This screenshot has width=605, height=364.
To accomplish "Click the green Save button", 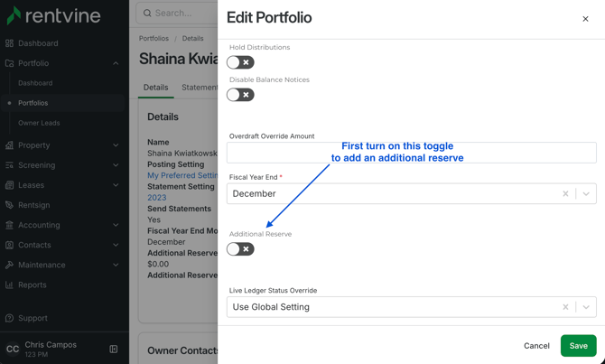I will click(579, 345).
